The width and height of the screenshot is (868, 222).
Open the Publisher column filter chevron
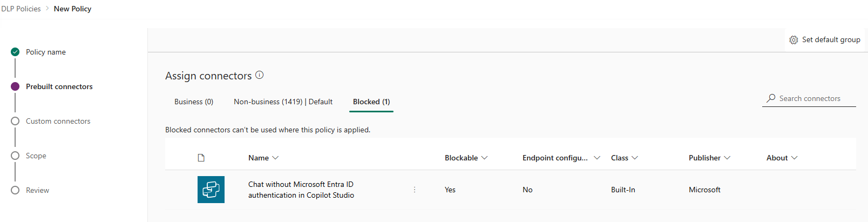(x=727, y=158)
